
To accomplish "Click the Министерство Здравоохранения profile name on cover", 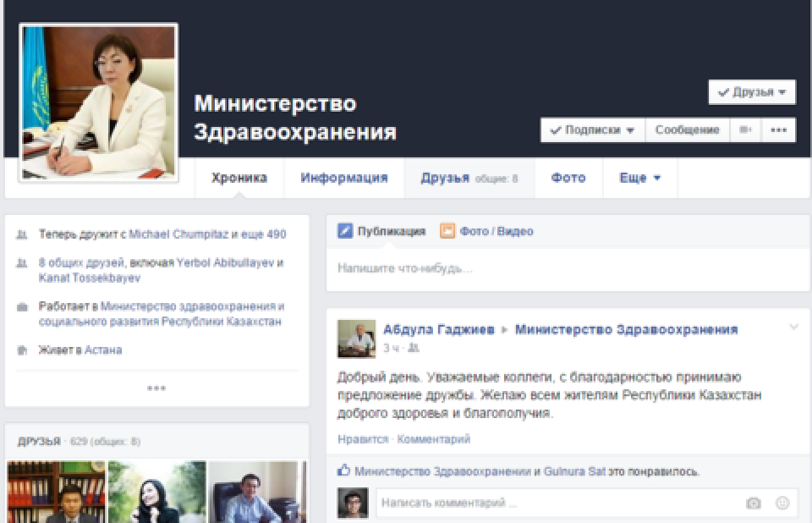I will pyautogui.click(x=295, y=118).
